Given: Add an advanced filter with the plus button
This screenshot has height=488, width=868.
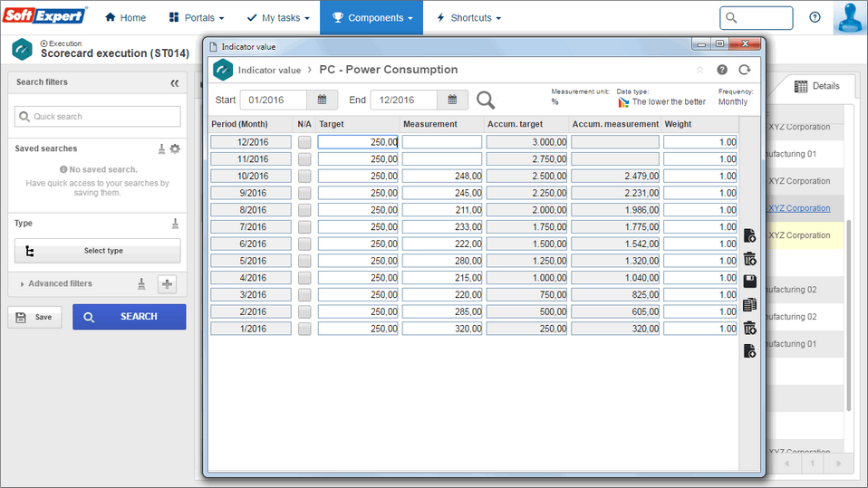Looking at the screenshot, I should 167,284.
